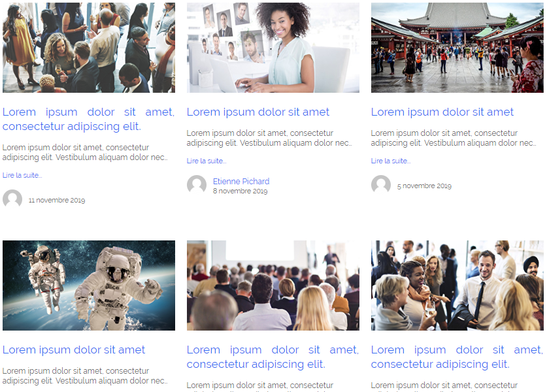Open the Etienne Pichard author link
This screenshot has height=392, width=547.
click(241, 182)
